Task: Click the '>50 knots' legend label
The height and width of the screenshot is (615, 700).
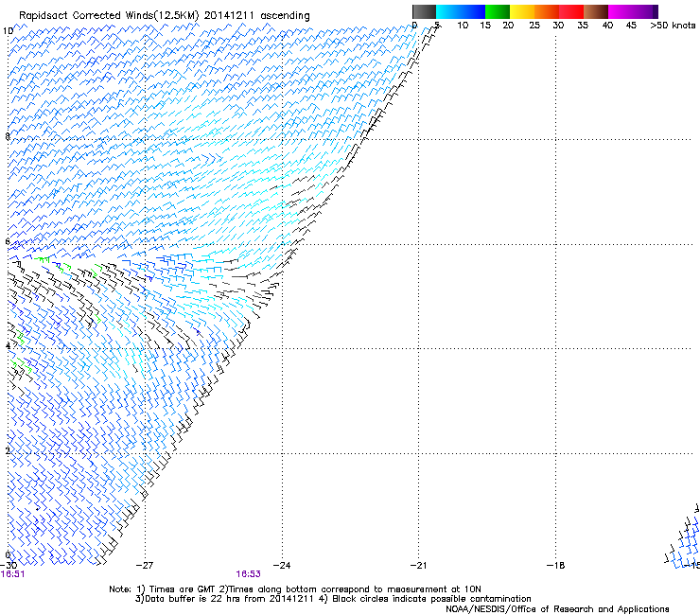Action: pos(673,26)
